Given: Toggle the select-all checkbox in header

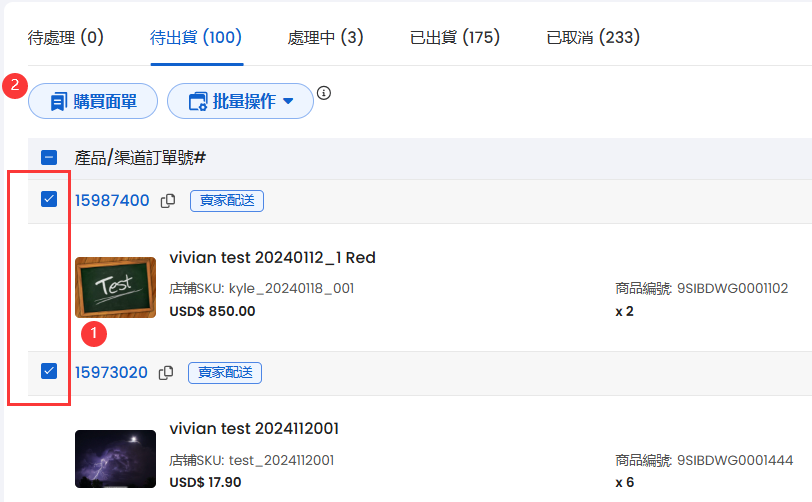Looking at the screenshot, I should pos(49,157).
